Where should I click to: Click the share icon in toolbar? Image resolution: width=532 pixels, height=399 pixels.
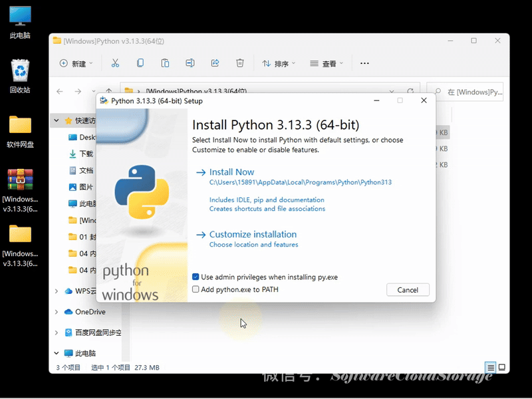pos(215,63)
